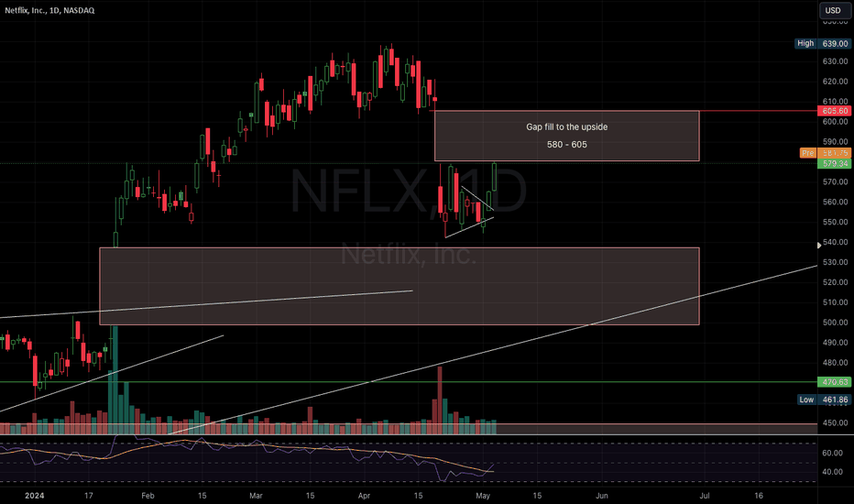This screenshot has height=504, width=854.
Task: Click the green 470.63 price label
Action: tap(835, 382)
